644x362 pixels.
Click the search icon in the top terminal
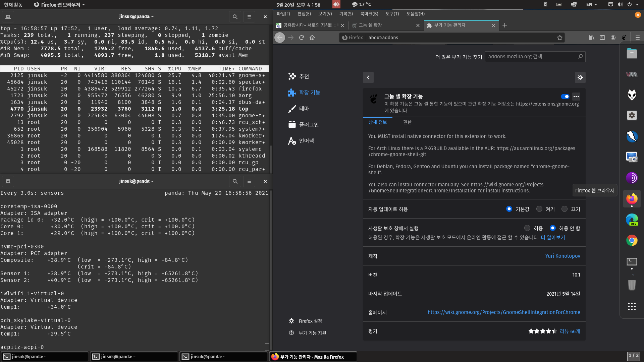[235, 16]
